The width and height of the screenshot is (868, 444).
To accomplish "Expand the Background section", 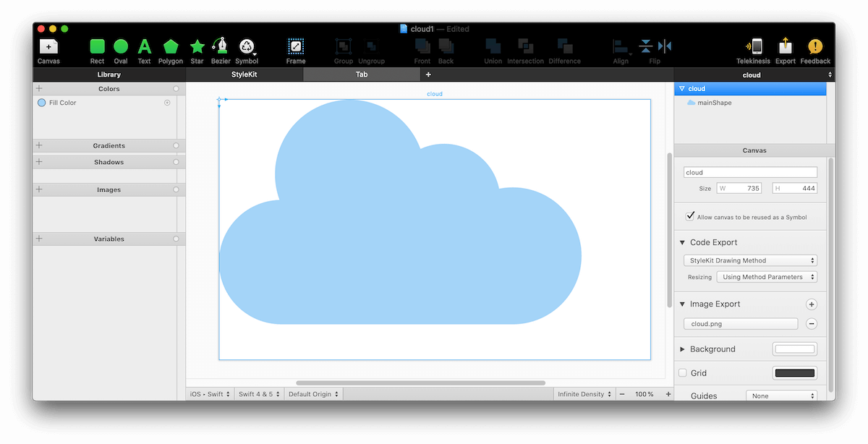I will [x=683, y=349].
